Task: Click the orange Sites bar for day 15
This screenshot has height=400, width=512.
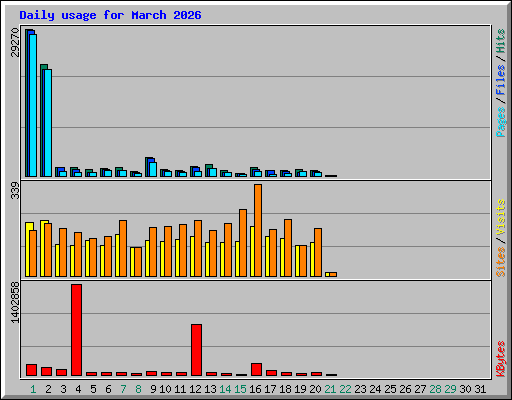Action: coord(243,243)
